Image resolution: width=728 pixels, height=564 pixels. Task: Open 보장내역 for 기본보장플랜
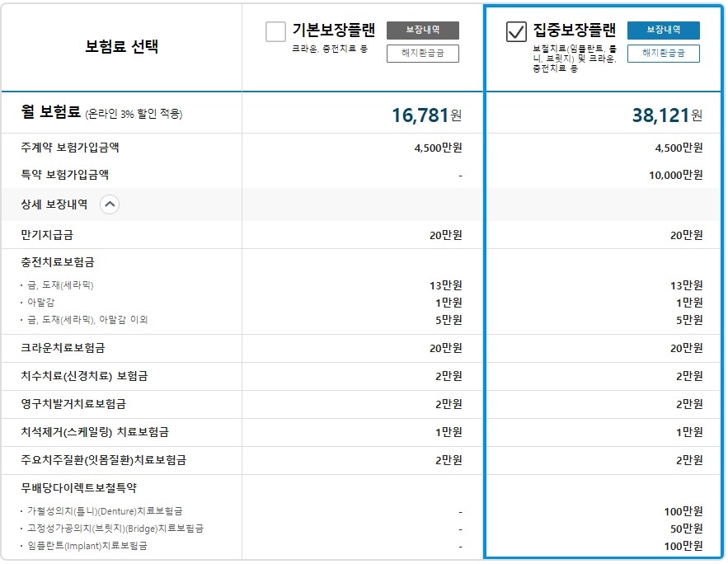[x=422, y=31]
